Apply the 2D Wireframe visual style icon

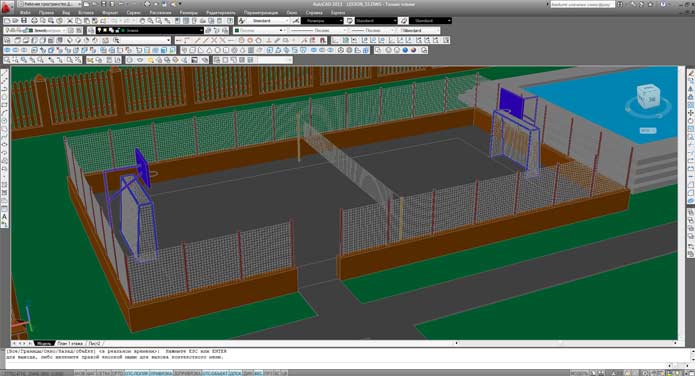pos(378,50)
